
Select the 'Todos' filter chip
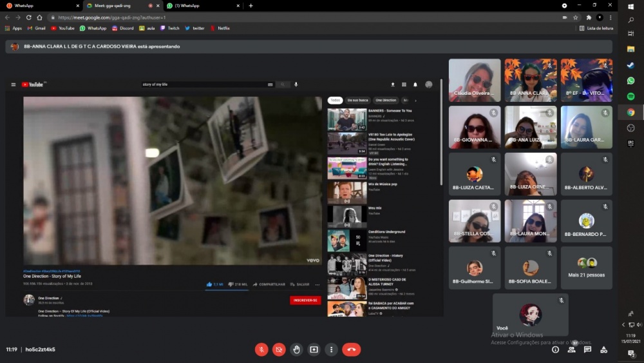335,101
